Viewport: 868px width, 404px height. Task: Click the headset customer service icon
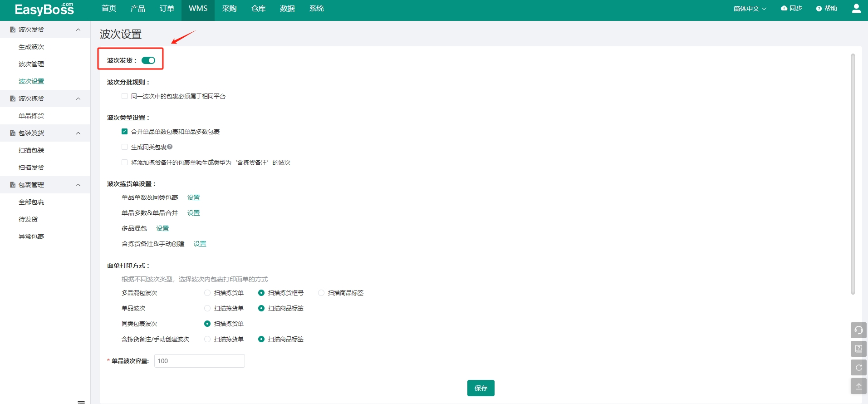[x=858, y=330]
